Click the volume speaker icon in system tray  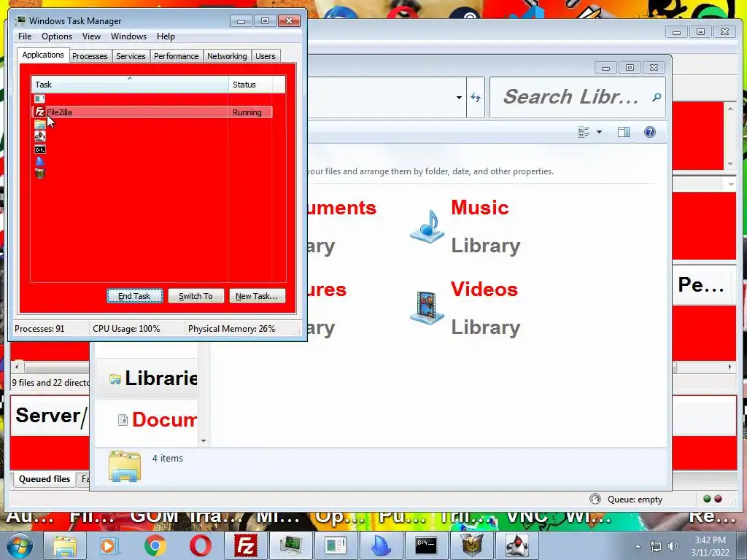coord(673,546)
